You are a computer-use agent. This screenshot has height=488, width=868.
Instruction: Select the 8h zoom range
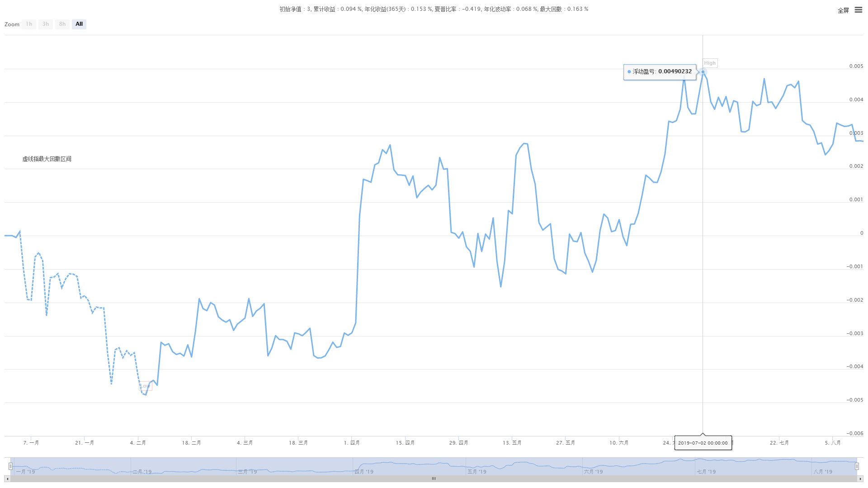[62, 24]
